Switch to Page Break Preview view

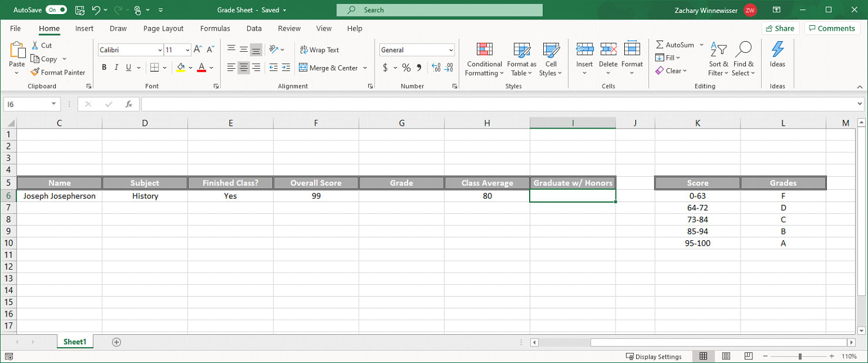pyautogui.click(x=748, y=356)
